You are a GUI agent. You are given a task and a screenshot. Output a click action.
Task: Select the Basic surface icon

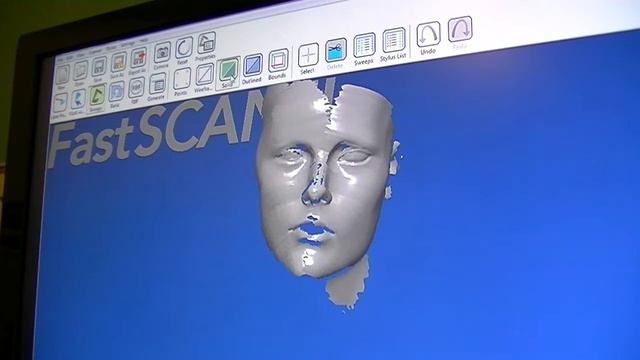[116, 91]
